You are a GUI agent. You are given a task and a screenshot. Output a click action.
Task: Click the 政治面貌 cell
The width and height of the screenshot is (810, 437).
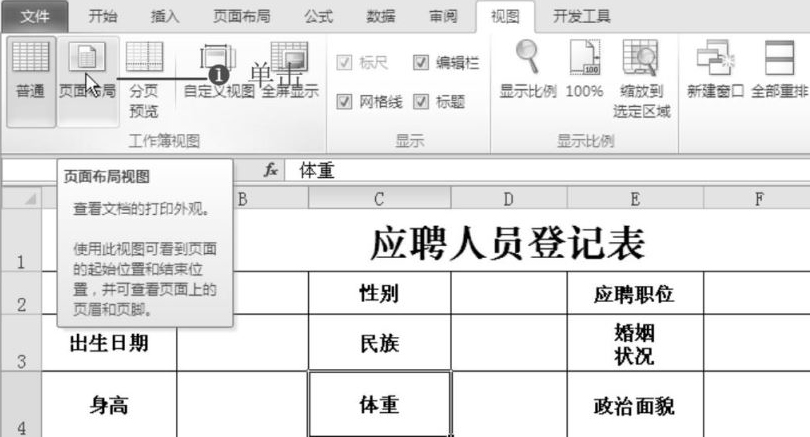click(x=635, y=404)
